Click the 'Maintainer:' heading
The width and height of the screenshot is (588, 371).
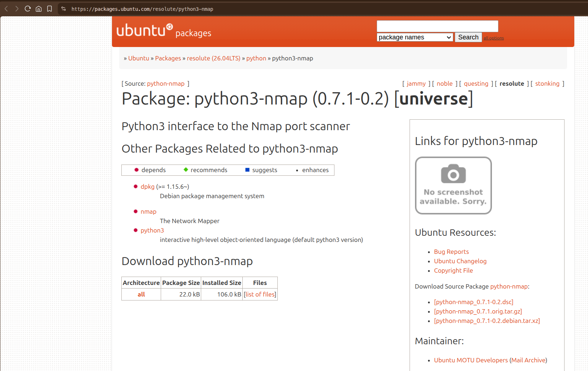point(439,341)
